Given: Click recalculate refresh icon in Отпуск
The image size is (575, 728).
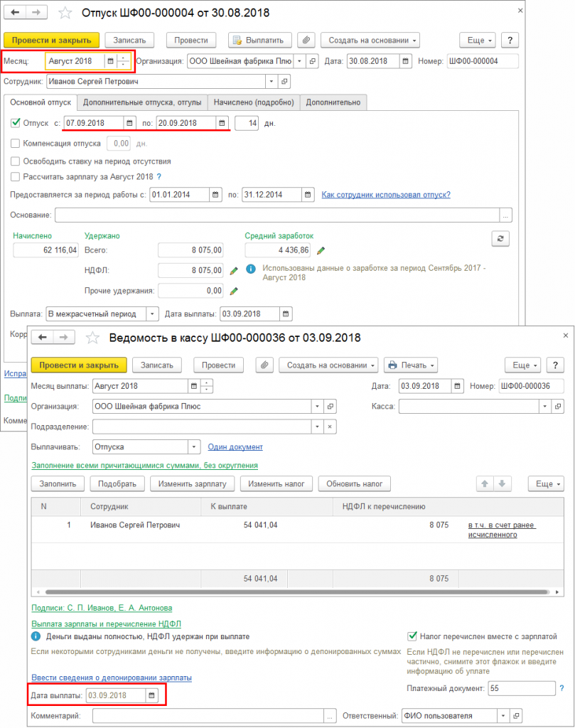Looking at the screenshot, I should (x=500, y=239).
